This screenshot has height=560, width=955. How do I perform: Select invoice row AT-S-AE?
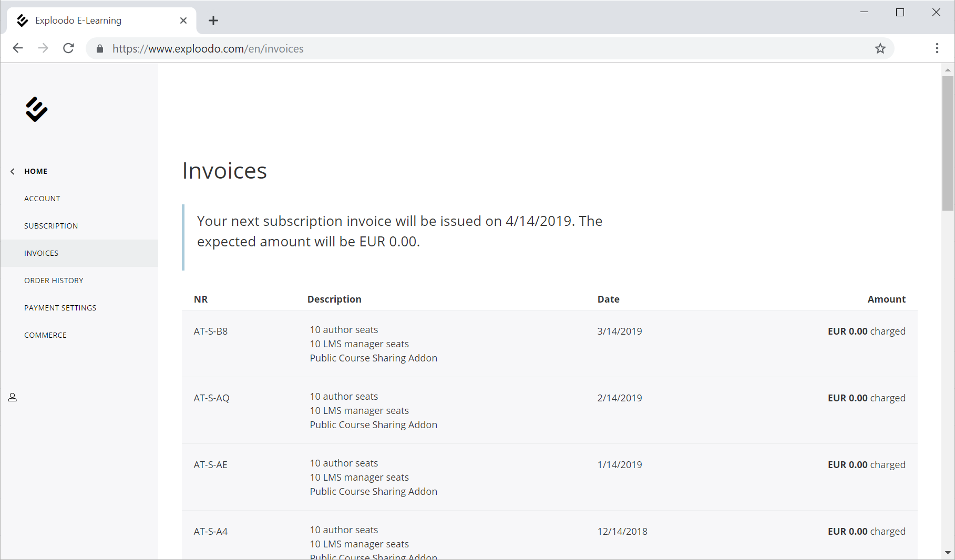pos(211,465)
